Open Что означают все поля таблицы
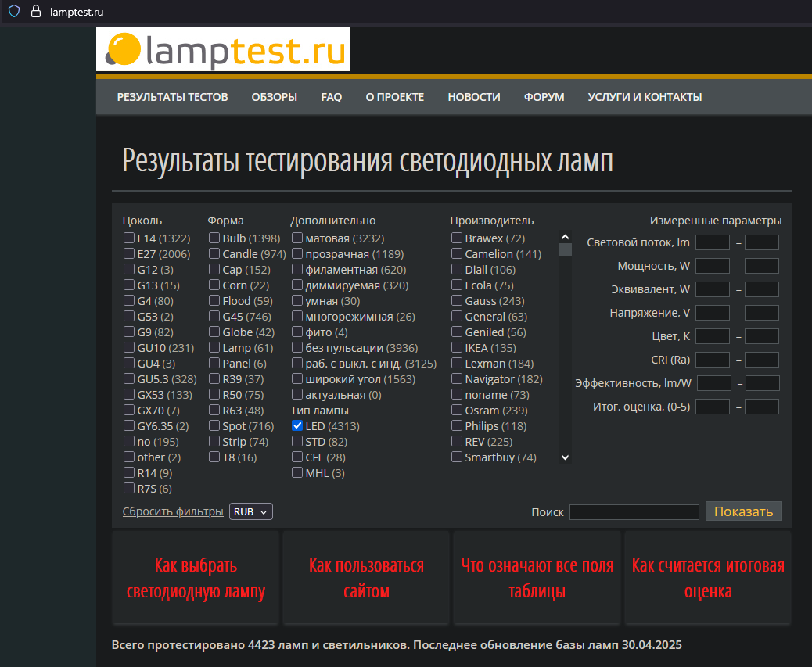Screen dimensions: 812x667 (537, 578)
